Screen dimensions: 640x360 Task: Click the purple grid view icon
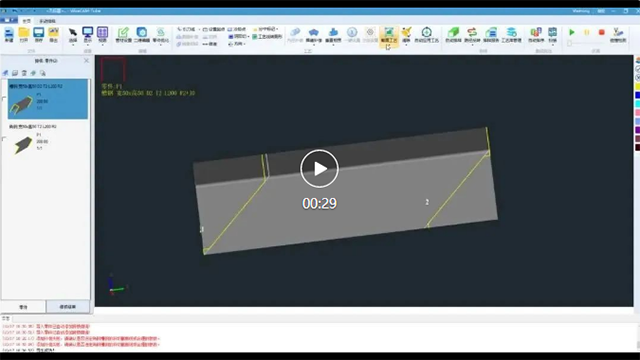[102, 32]
